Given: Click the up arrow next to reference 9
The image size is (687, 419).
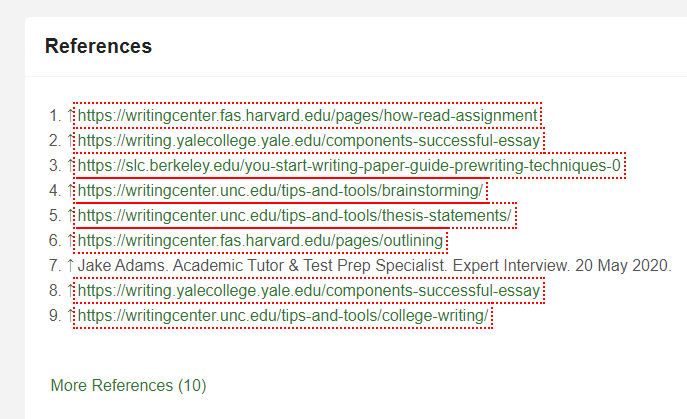Looking at the screenshot, I should coord(70,316).
